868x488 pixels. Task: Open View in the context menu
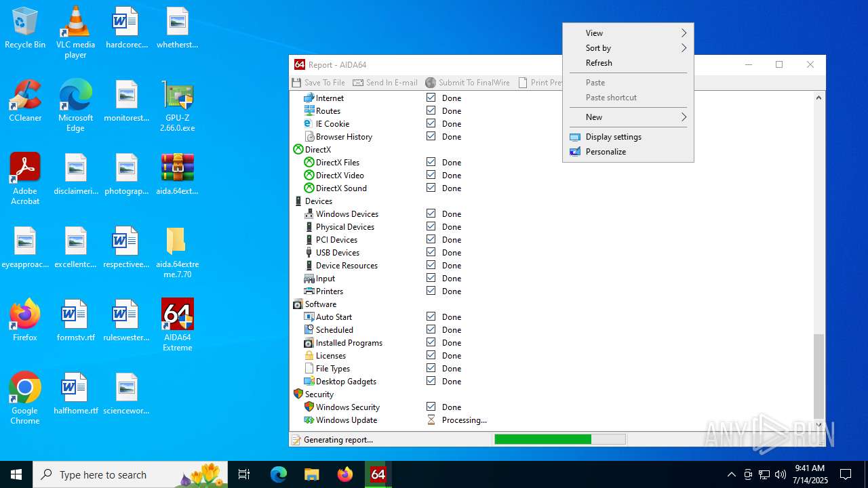(x=628, y=33)
